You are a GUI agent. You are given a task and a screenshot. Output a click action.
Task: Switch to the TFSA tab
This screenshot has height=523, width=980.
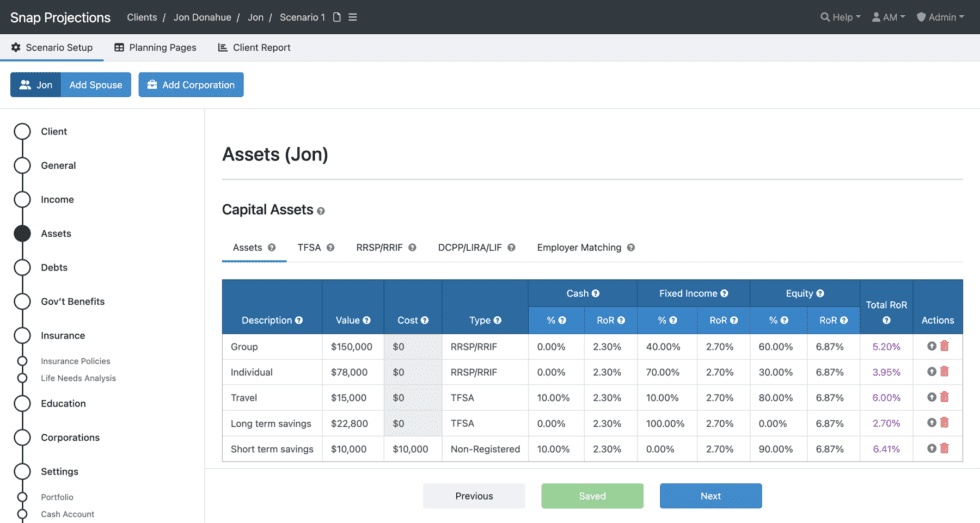309,247
